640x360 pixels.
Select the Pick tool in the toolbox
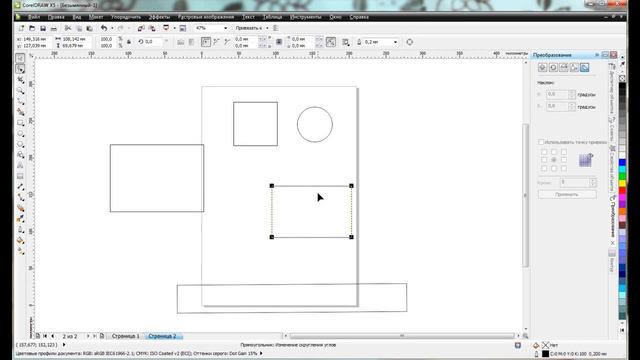20,58
